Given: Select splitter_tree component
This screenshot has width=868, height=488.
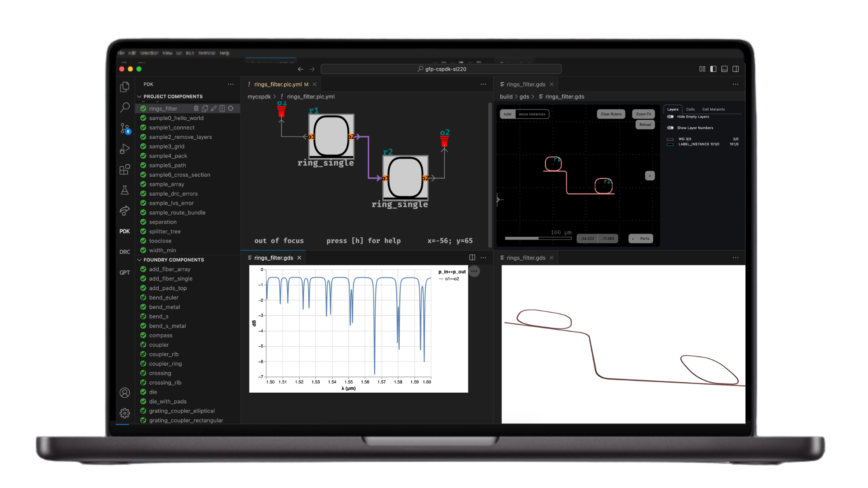Looking at the screenshot, I should coord(165,231).
